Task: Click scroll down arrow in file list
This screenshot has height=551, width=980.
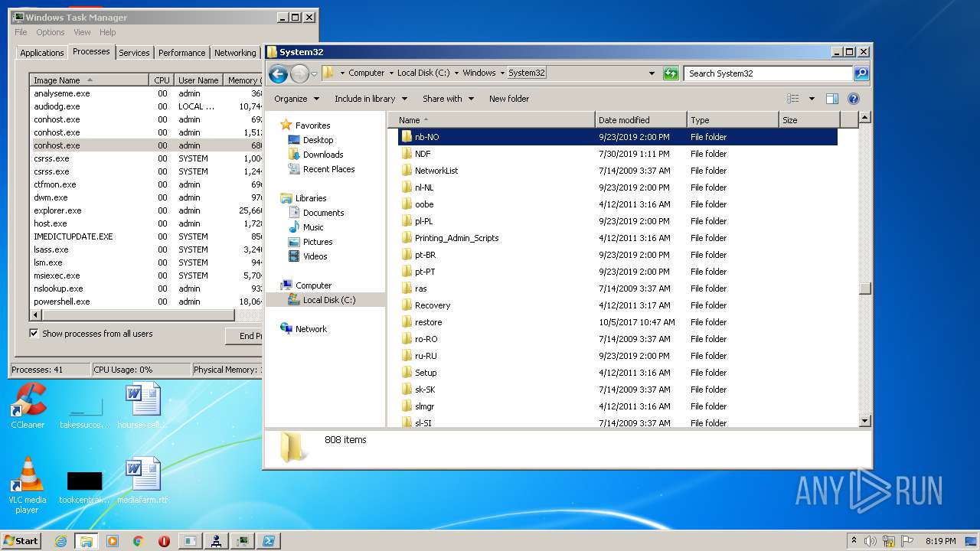Action: pyautogui.click(x=865, y=421)
